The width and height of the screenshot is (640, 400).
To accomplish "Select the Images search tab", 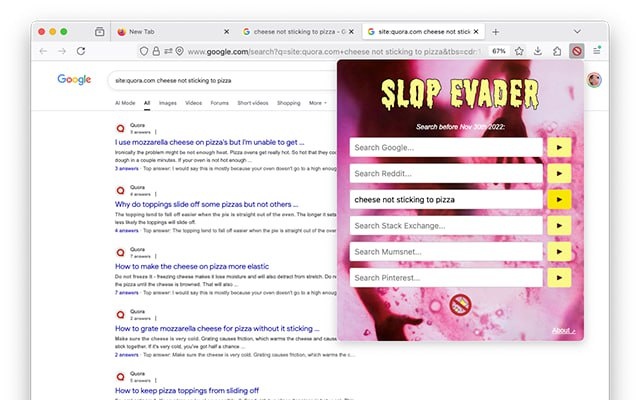I will (x=168, y=103).
